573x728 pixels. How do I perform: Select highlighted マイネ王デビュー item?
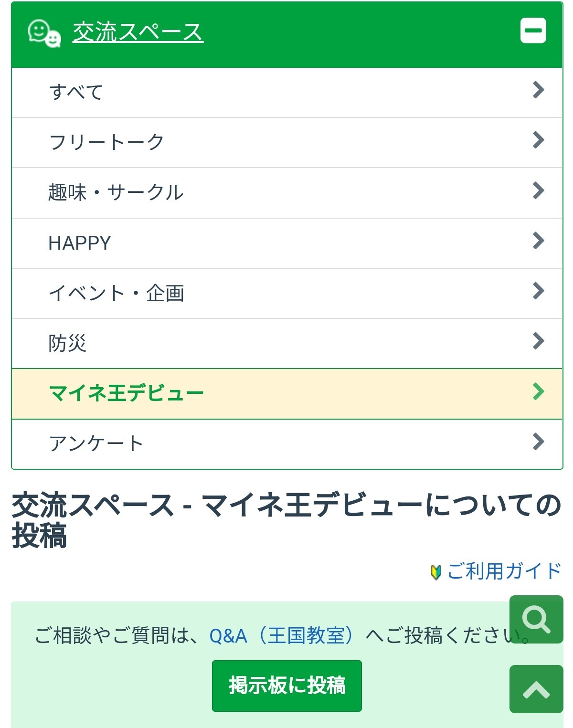(x=127, y=393)
